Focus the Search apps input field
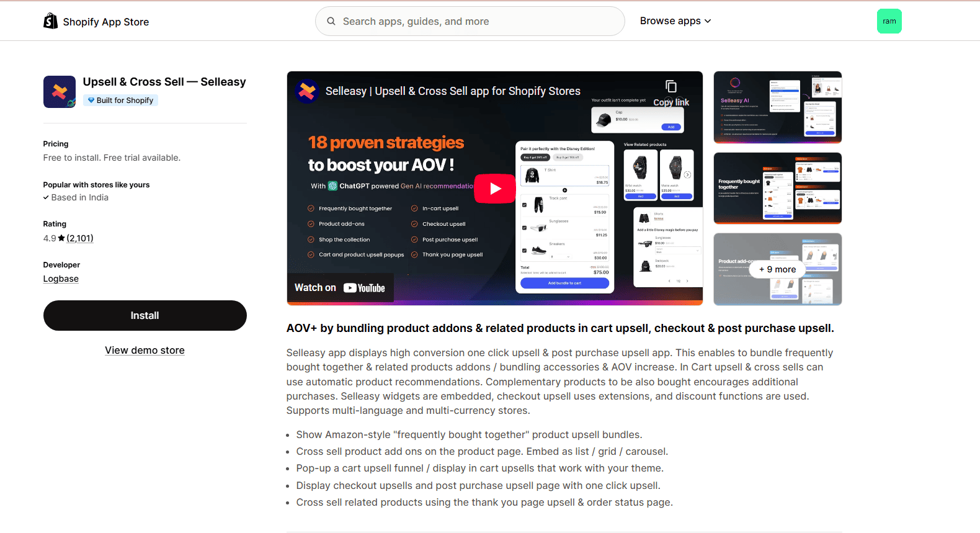The height and width of the screenshot is (533, 980). (x=470, y=21)
